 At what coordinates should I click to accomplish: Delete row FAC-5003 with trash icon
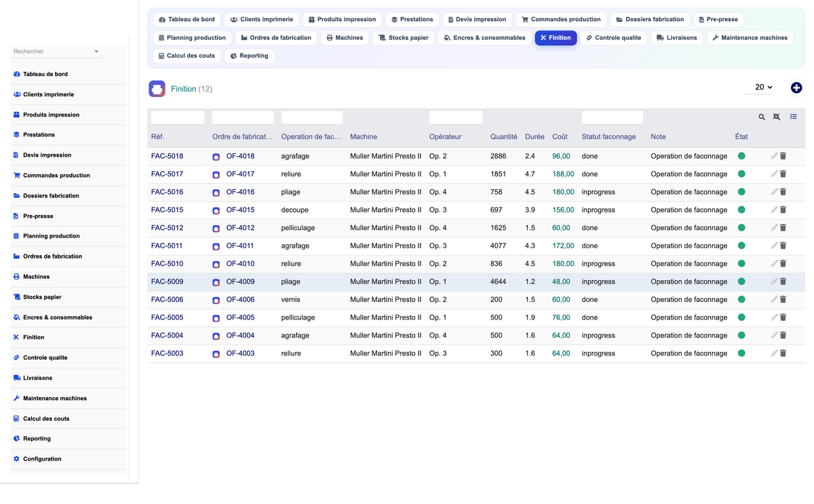coord(783,353)
